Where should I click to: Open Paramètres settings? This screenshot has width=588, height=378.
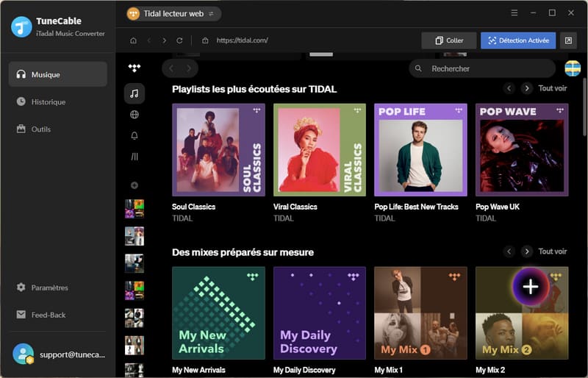(42, 288)
